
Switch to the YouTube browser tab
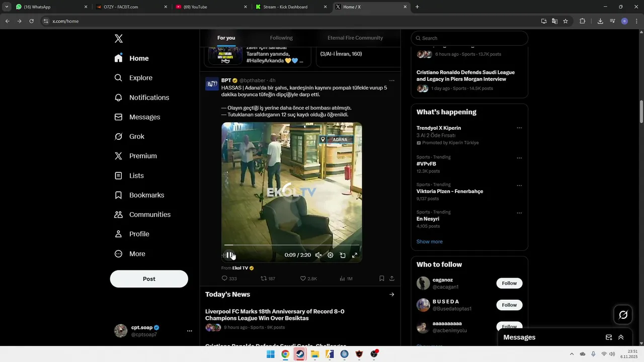[x=211, y=7]
